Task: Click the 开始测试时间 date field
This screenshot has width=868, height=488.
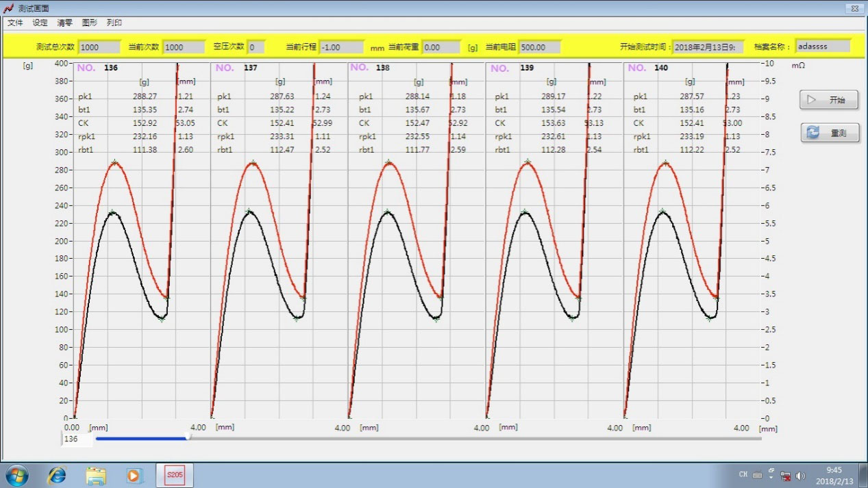Action: [x=708, y=47]
